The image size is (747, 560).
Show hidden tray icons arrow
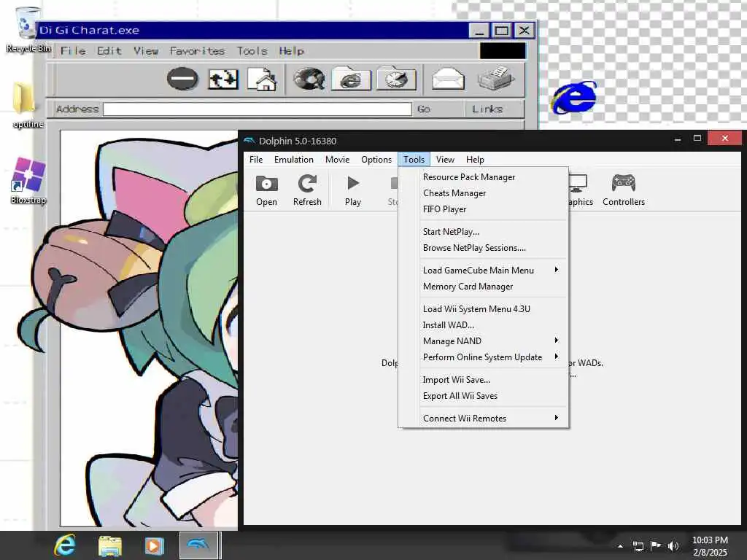tap(620, 545)
